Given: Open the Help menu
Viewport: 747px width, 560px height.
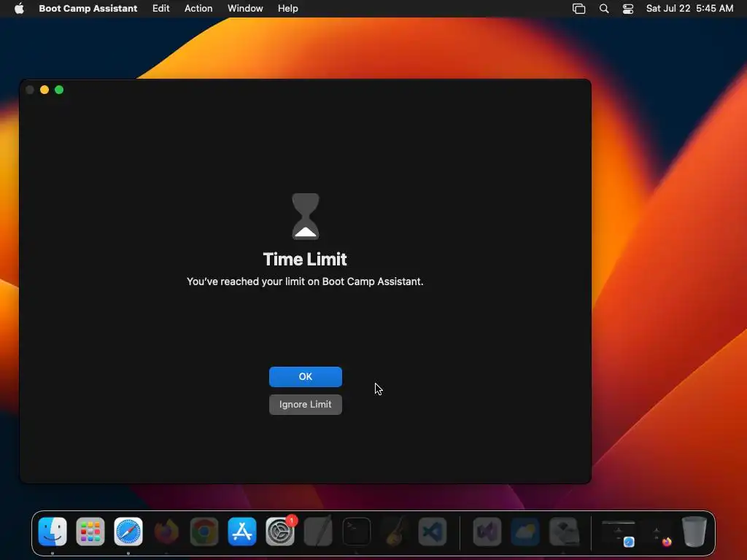Looking at the screenshot, I should pos(288,9).
